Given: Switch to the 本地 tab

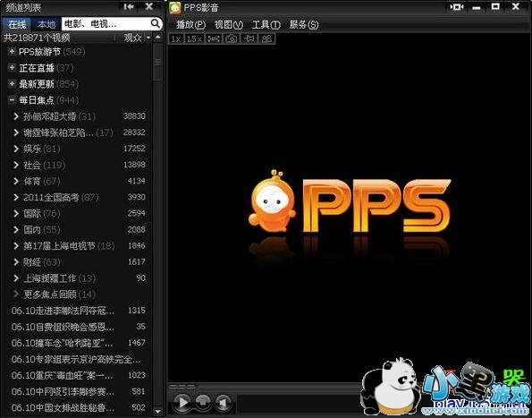Looking at the screenshot, I should (x=46, y=24).
